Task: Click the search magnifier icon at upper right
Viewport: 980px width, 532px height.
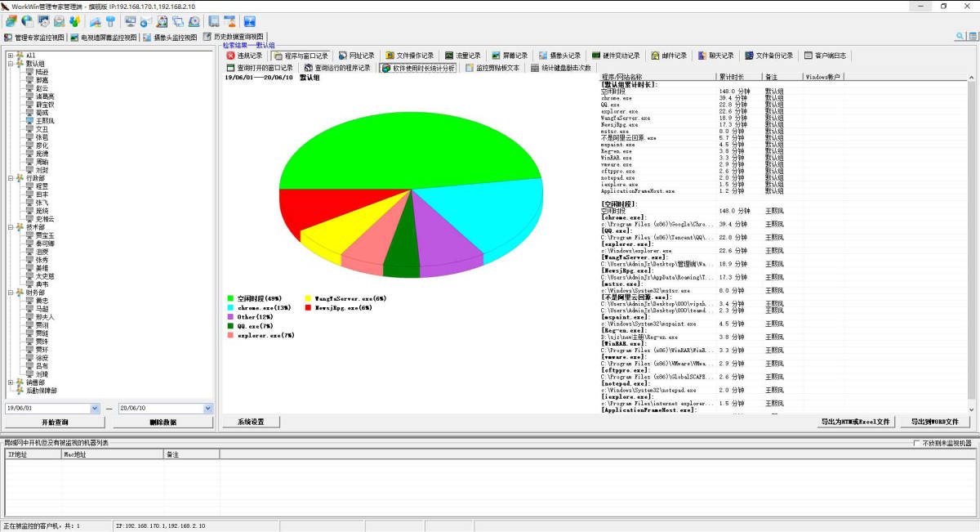Action: point(960,37)
